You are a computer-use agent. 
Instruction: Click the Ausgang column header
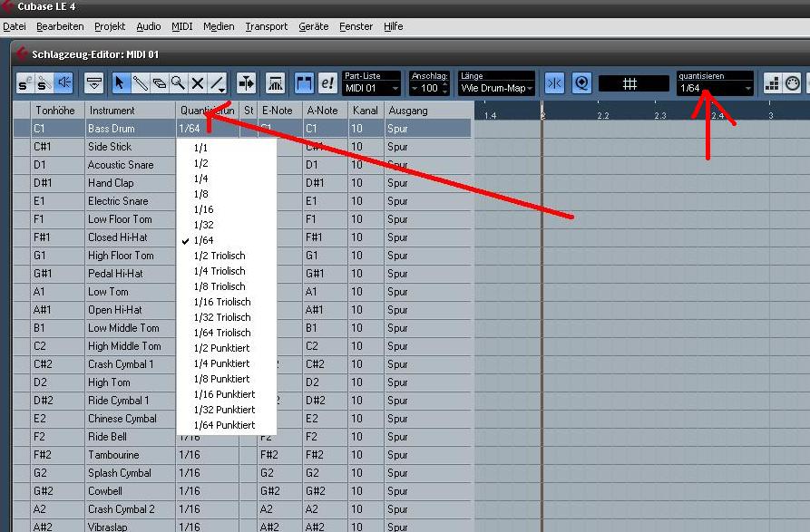point(428,111)
